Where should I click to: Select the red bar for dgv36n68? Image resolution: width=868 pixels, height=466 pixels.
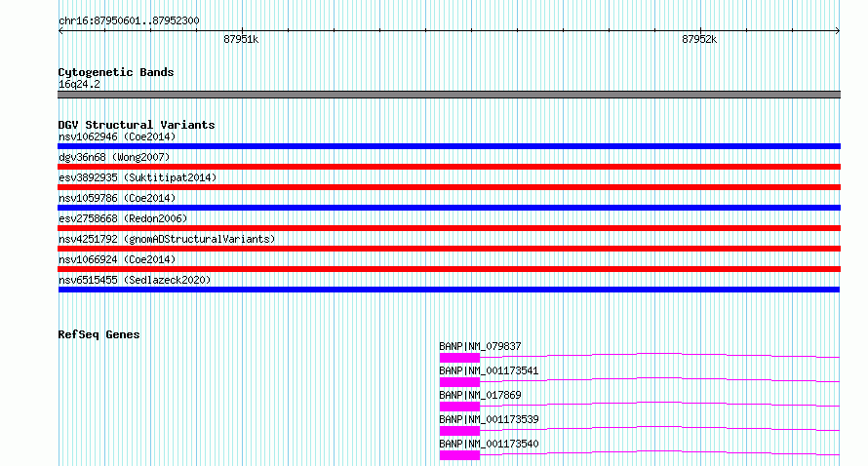click(x=449, y=167)
